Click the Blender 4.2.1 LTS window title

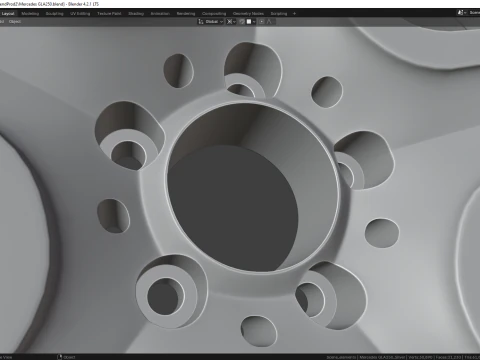[83, 4]
